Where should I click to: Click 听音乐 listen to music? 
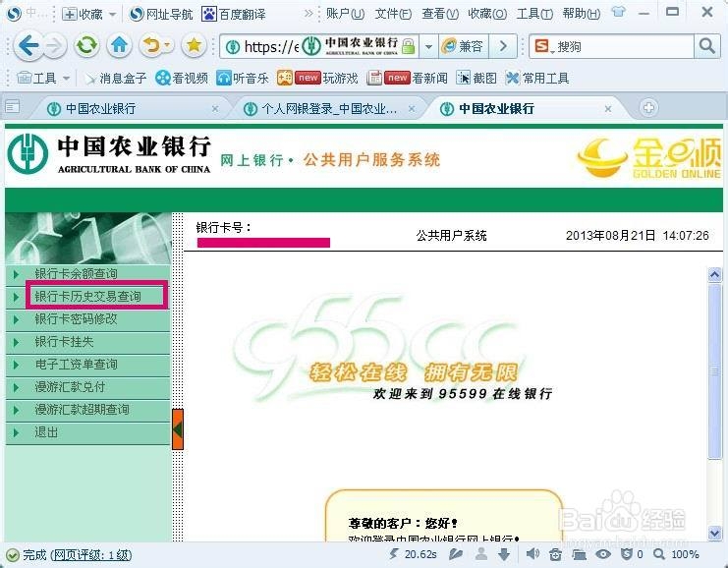[243, 78]
